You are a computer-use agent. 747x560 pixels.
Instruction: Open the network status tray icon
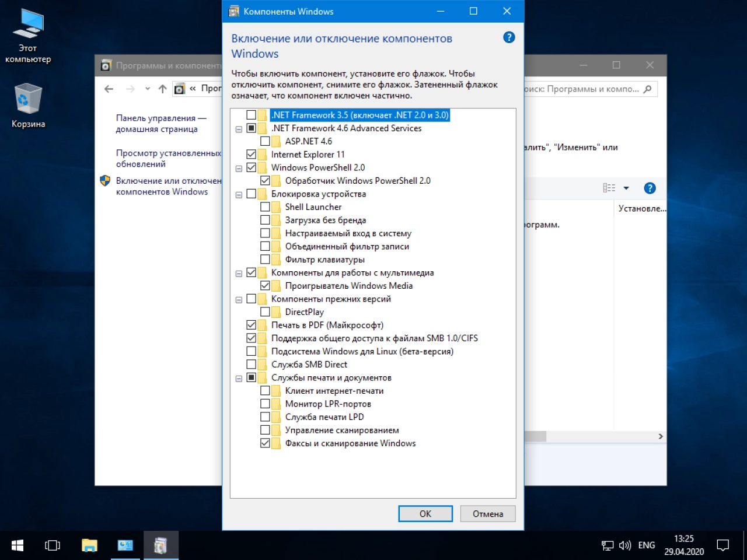click(x=608, y=545)
